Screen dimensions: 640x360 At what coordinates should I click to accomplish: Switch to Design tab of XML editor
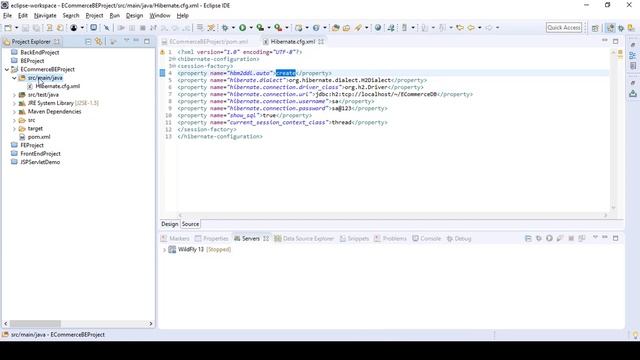[169, 224]
